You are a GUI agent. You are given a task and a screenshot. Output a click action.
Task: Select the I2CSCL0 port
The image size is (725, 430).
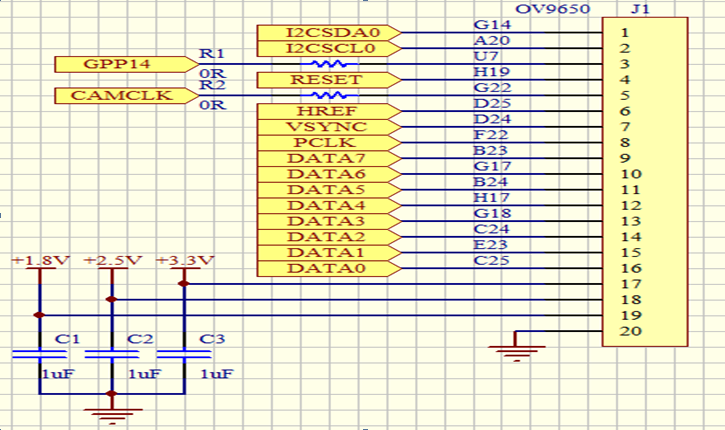pos(329,49)
